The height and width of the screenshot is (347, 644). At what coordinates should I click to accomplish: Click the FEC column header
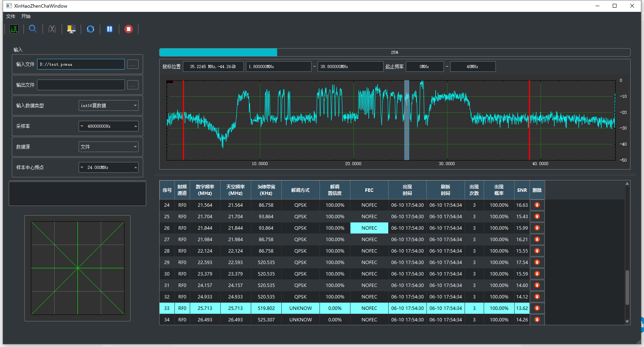(369, 190)
